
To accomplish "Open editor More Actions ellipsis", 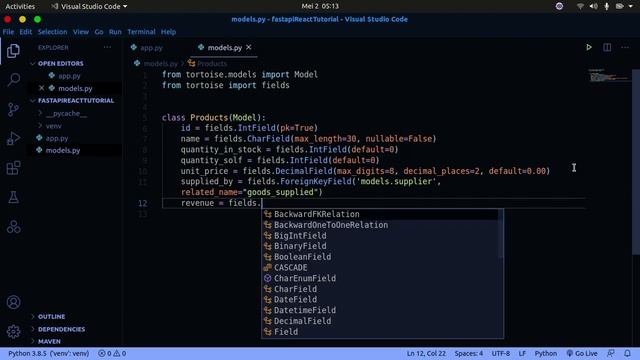I will tap(625, 47).
